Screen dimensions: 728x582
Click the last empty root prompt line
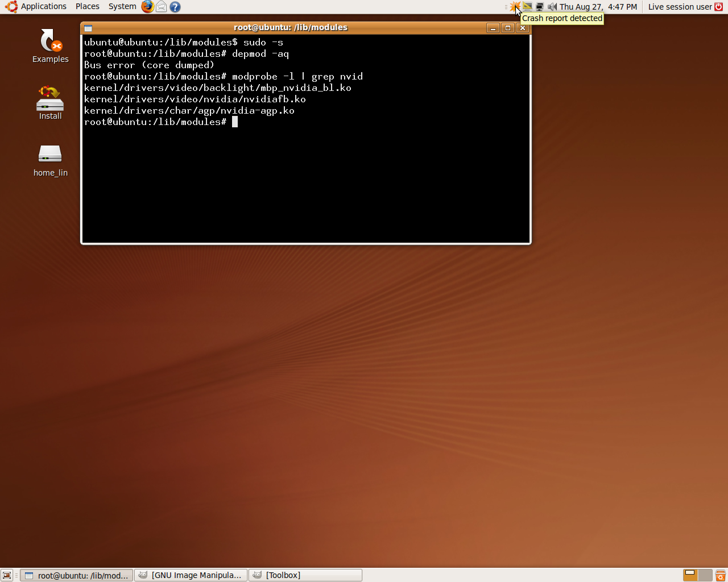pyautogui.click(x=161, y=122)
